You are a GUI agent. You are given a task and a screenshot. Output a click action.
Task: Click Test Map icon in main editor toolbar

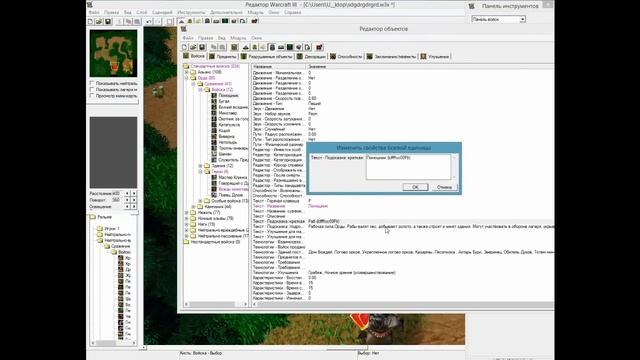[254, 21]
